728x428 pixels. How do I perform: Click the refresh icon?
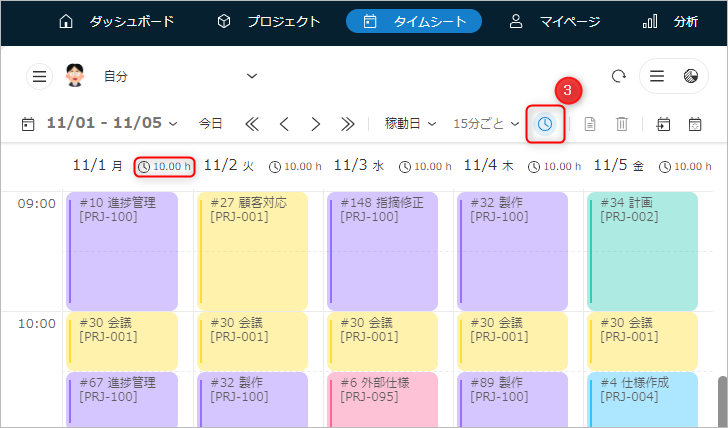(x=619, y=76)
